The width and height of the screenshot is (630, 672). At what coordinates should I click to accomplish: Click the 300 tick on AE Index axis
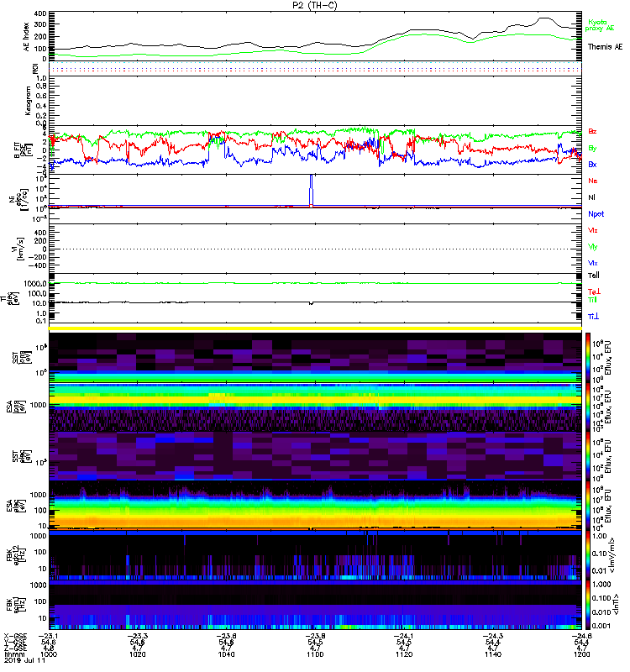pos(40,25)
